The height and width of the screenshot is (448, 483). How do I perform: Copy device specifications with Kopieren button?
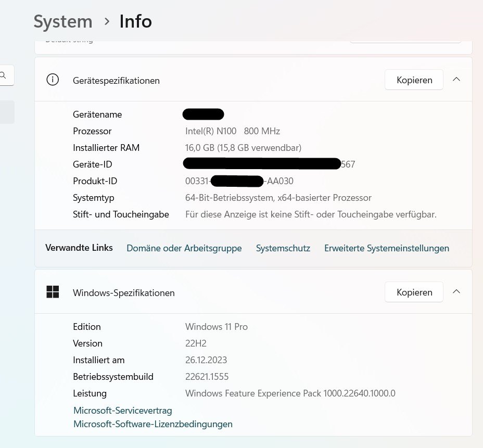pyautogui.click(x=414, y=80)
